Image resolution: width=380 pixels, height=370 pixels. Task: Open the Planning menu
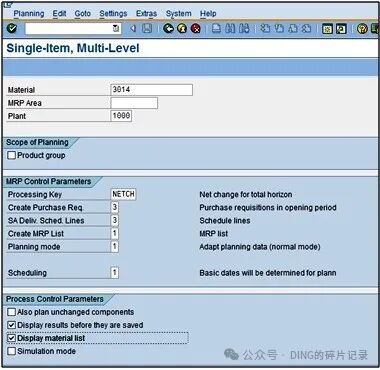point(29,14)
